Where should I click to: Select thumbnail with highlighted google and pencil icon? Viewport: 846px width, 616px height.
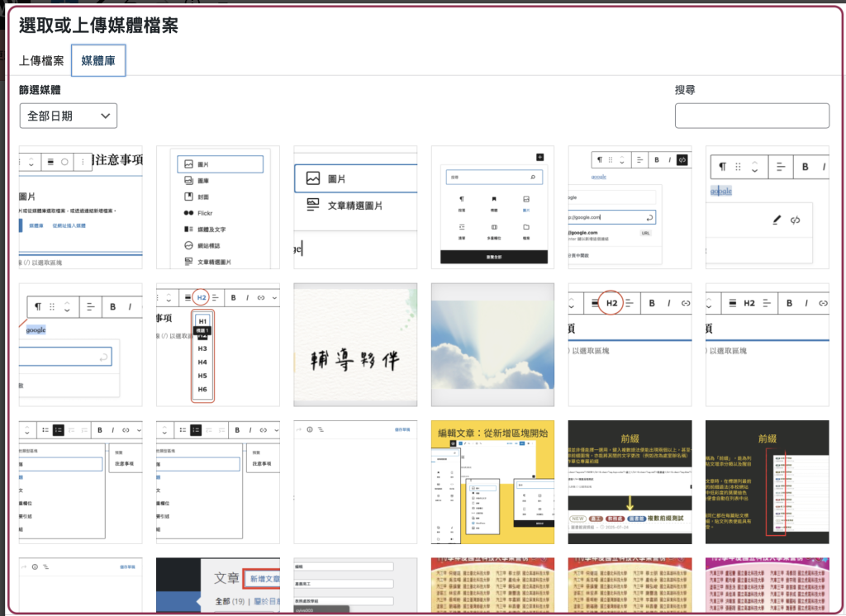(x=768, y=207)
